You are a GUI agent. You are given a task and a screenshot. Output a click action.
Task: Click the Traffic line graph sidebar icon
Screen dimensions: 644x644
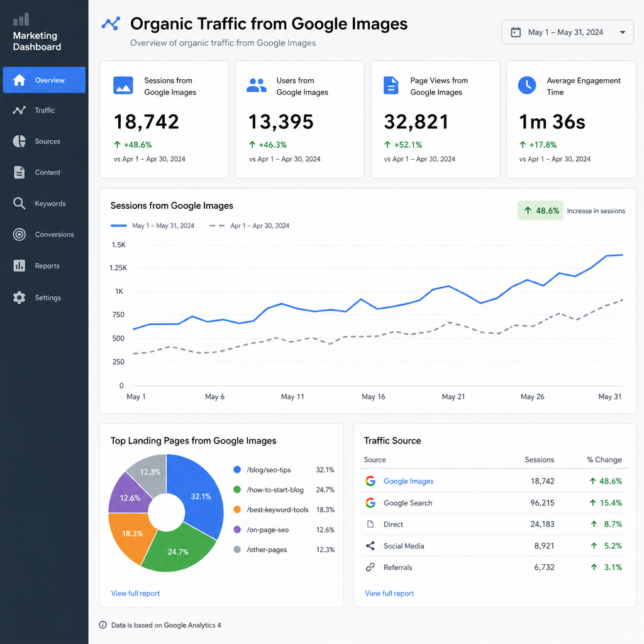coord(19,110)
